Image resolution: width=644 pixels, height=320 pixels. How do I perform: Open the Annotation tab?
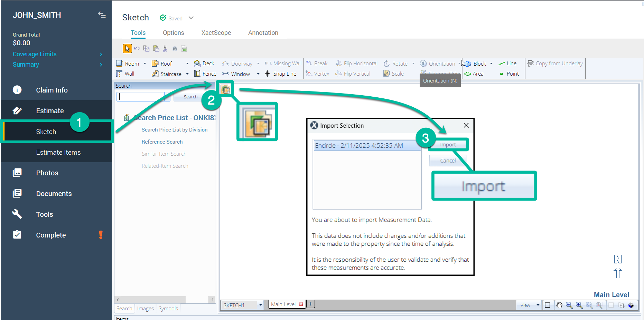coord(263,33)
